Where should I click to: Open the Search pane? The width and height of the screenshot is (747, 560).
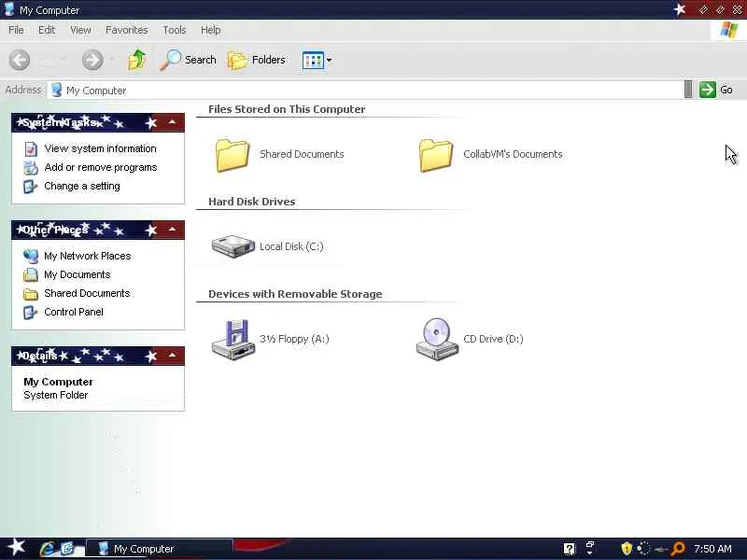point(189,60)
